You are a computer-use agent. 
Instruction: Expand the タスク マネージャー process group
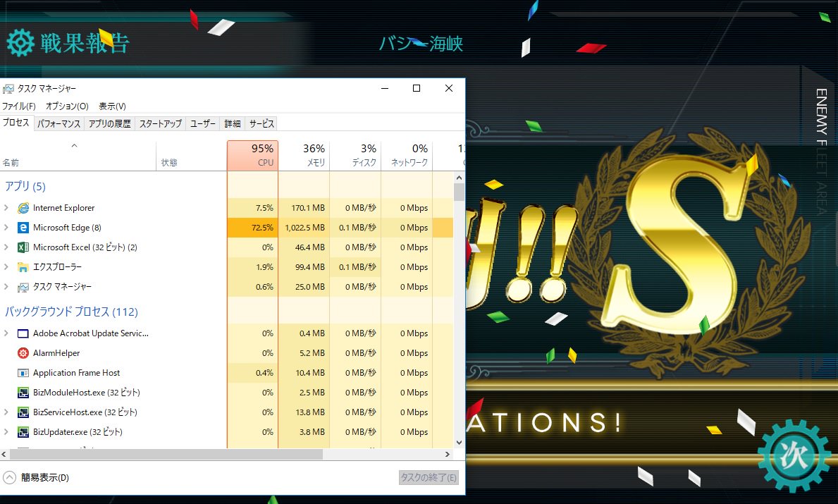click(x=6, y=287)
